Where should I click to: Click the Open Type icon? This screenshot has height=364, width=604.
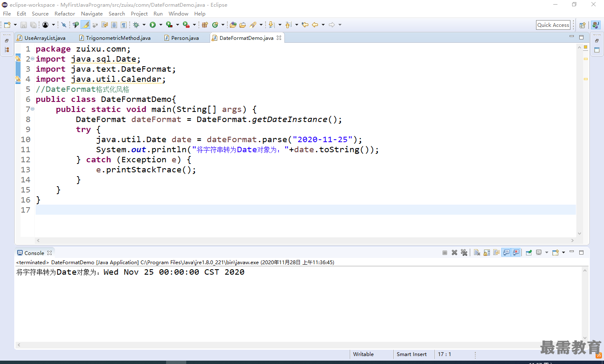coord(233,25)
